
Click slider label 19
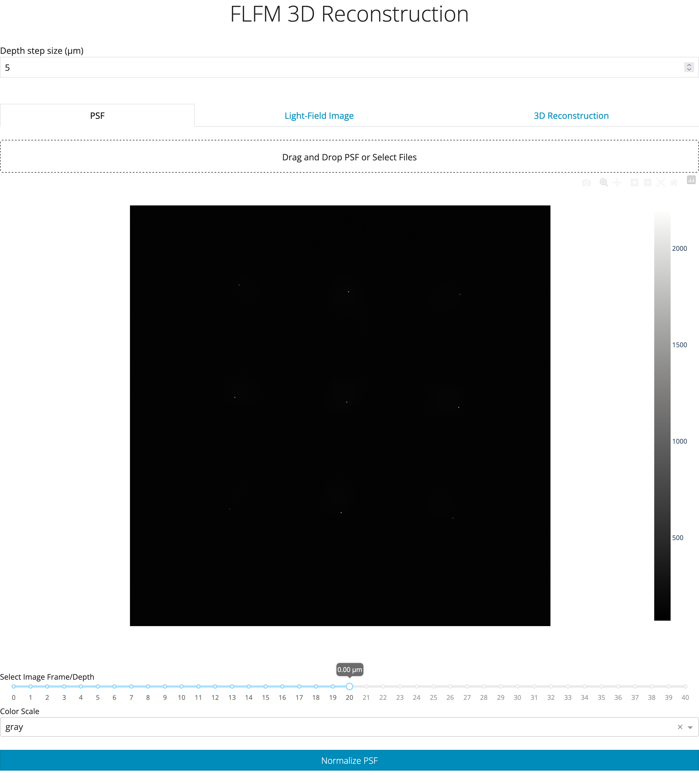333,697
